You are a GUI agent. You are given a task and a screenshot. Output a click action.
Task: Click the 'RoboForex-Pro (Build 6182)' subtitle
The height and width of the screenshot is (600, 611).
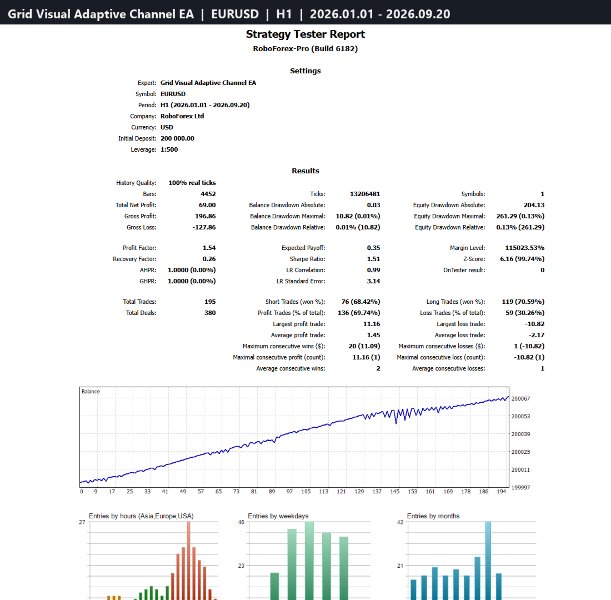(x=305, y=49)
